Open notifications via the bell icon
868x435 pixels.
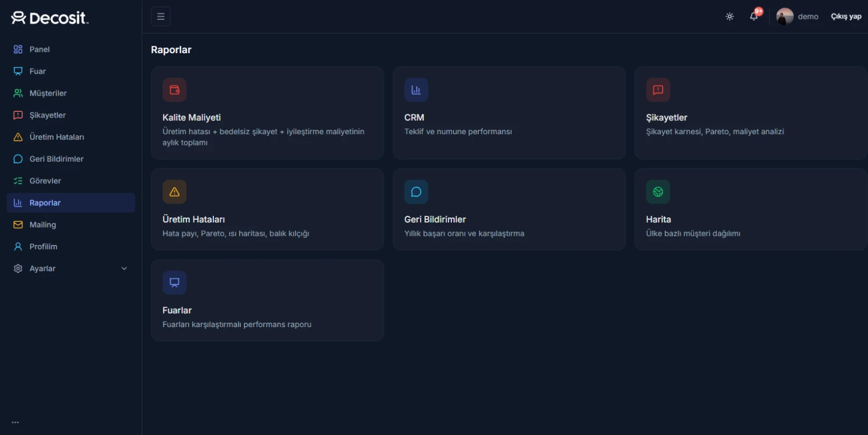(x=754, y=16)
